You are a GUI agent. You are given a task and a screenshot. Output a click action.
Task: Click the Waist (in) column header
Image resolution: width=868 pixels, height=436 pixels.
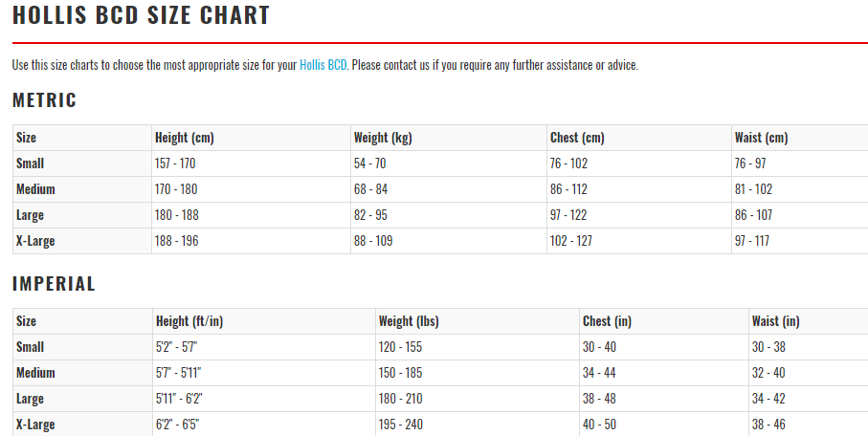[776, 321]
